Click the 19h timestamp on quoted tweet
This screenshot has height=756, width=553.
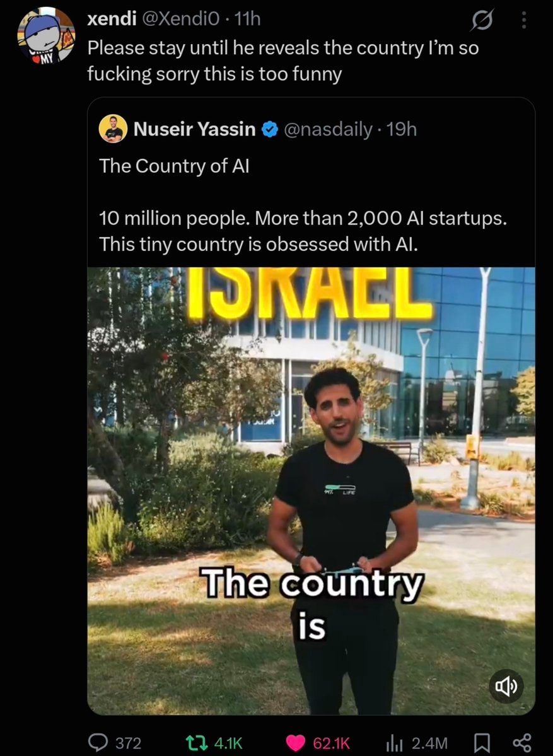[402, 129]
